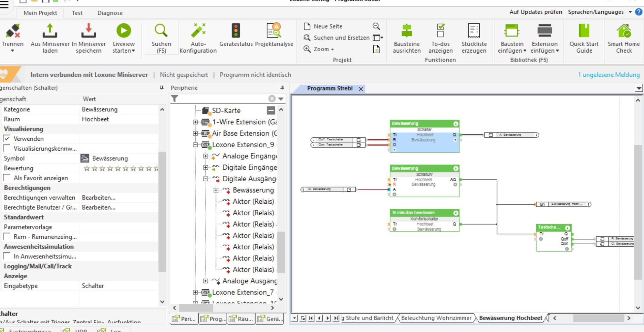
Task: Expand Analoge Eingänge in the tree
Action: pyautogui.click(x=206, y=156)
